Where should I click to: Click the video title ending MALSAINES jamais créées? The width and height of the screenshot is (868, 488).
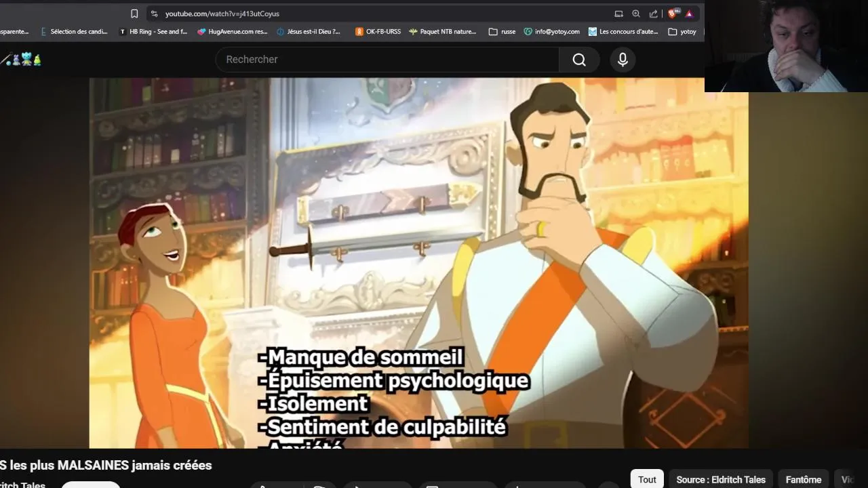point(106,466)
